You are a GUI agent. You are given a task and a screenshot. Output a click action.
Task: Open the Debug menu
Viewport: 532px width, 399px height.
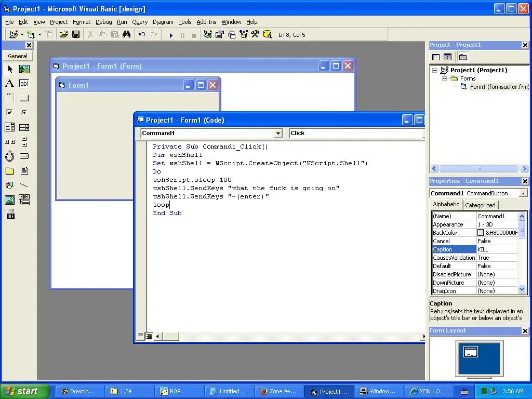click(103, 22)
